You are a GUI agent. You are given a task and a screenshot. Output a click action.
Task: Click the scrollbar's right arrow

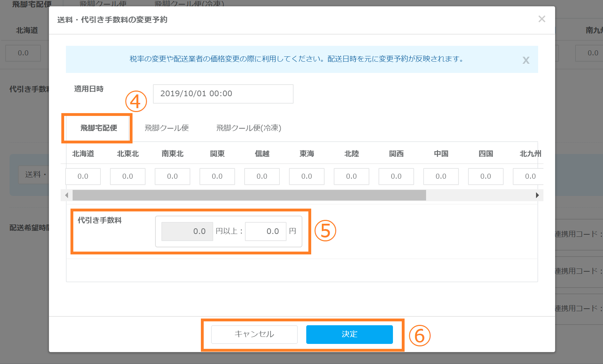tap(537, 195)
